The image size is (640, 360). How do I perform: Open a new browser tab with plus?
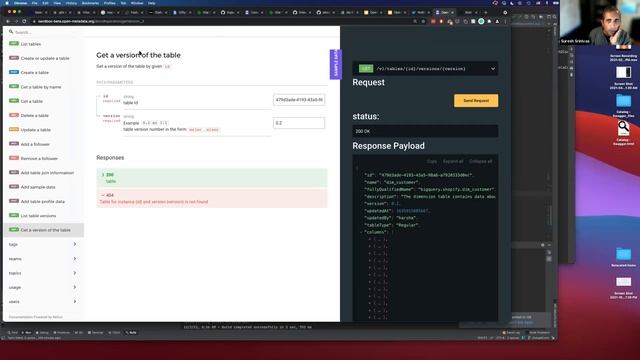tap(486, 13)
